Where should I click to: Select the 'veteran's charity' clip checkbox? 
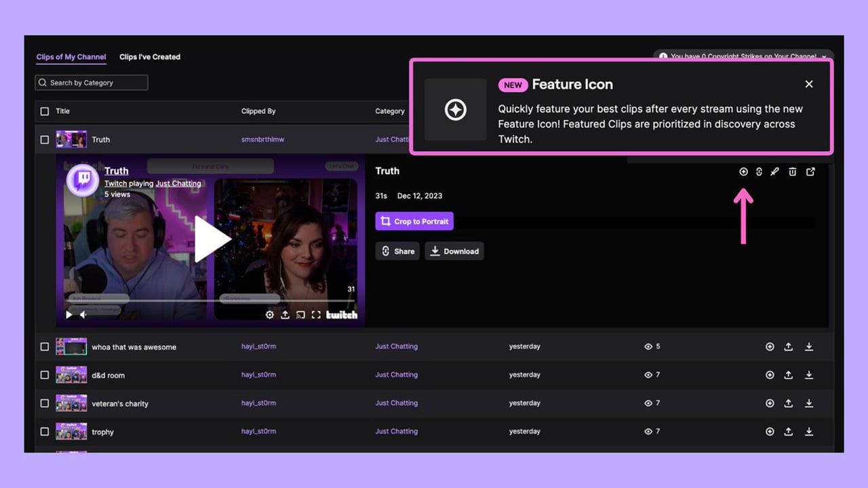pos(45,403)
